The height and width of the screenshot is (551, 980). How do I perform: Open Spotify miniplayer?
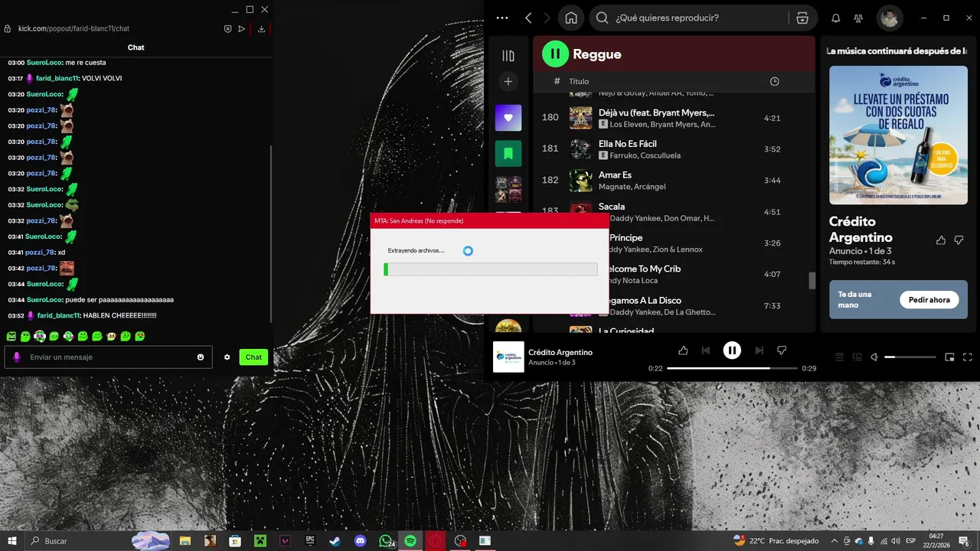(949, 357)
